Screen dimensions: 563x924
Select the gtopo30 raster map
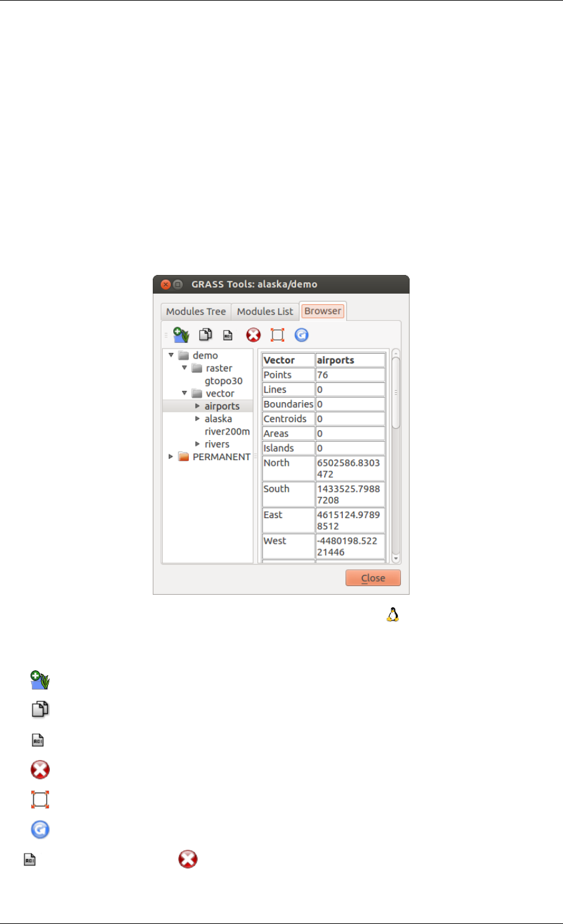(223, 381)
